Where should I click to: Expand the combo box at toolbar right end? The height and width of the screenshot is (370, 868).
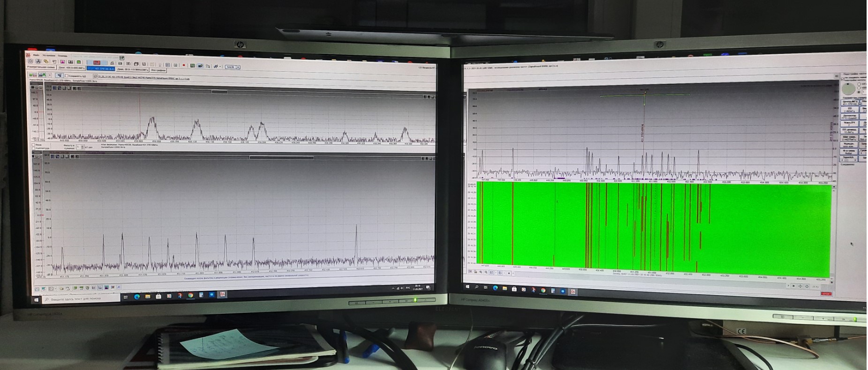click(x=238, y=67)
